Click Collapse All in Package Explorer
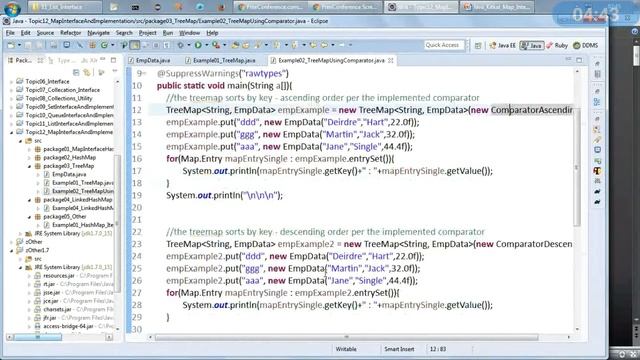The width and height of the screenshot is (640, 360). pyautogui.click(x=76, y=73)
